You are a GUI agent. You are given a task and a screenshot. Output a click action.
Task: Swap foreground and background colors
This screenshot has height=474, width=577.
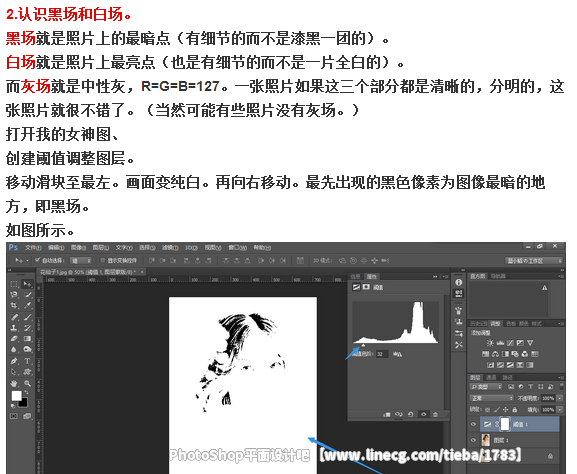tap(26, 392)
